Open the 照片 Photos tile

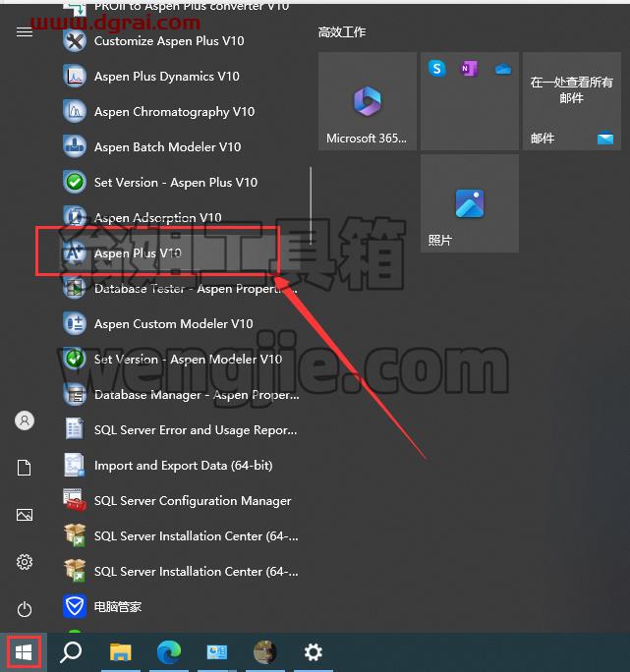tap(470, 203)
